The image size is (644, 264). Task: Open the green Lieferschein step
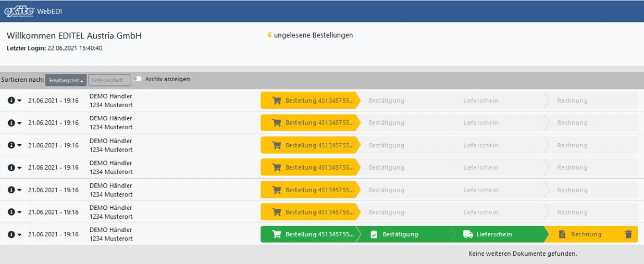(494, 234)
